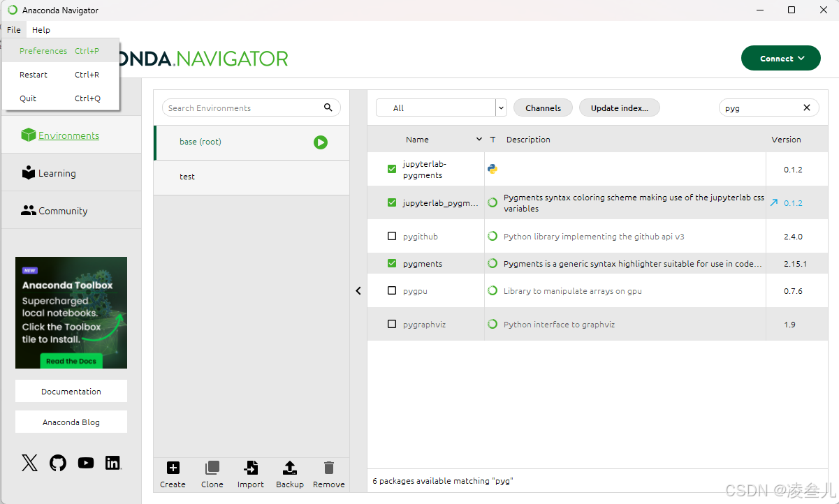Image resolution: width=839 pixels, height=504 pixels.
Task: Click pygithub version 2.4.0 cell
Action: point(793,237)
